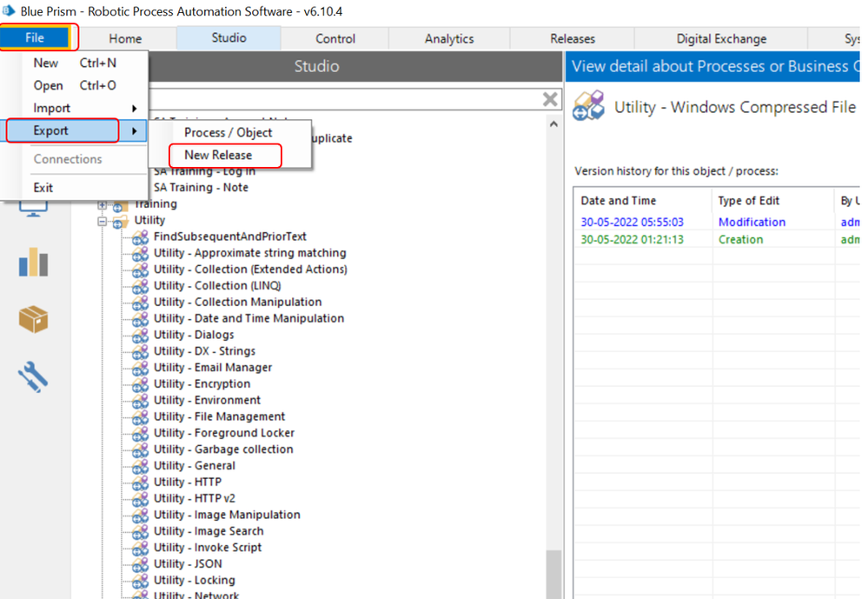Click the object icon beside Utility - JSON
Screen dimensions: 868x599
pyautogui.click(x=140, y=564)
